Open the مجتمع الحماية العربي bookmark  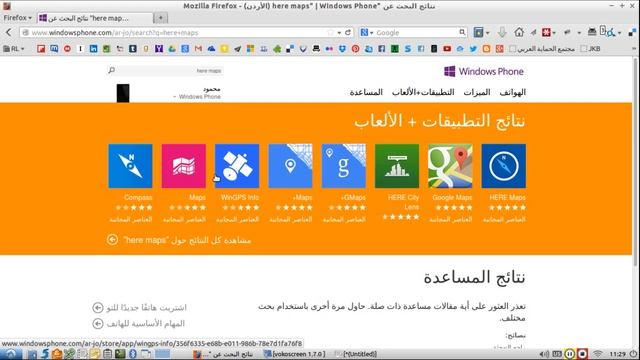542,49
